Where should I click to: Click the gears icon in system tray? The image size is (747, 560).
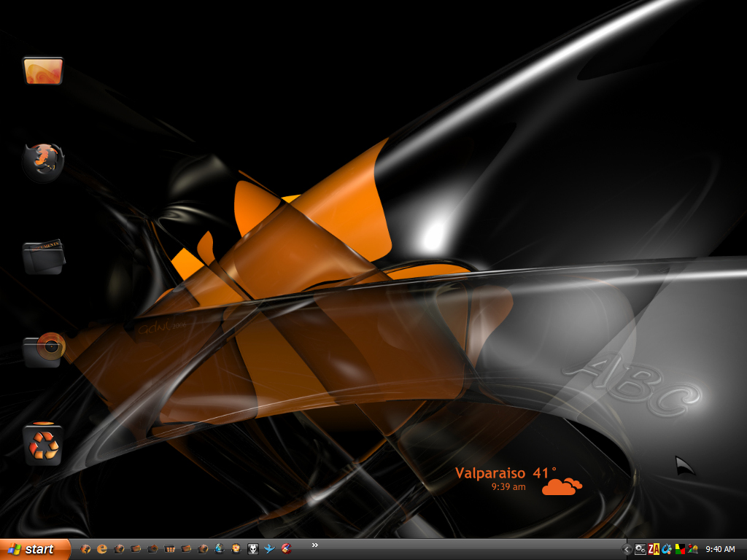(640, 549)
